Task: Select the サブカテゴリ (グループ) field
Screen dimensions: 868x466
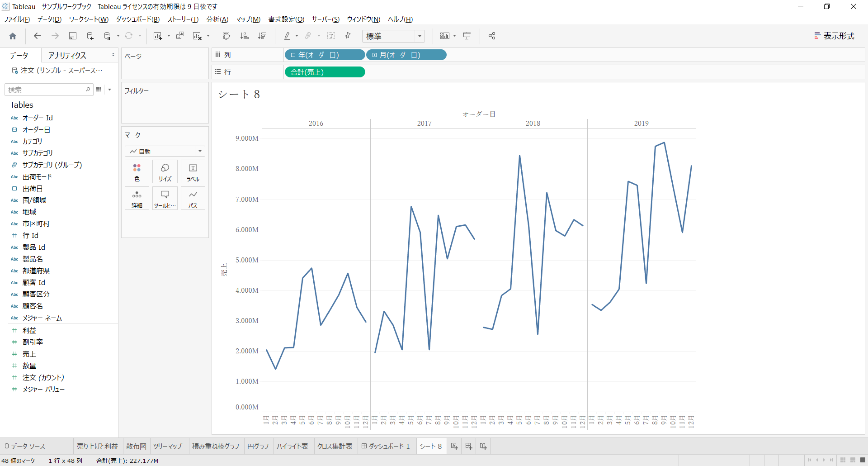Action: click(x=52, y=165)
